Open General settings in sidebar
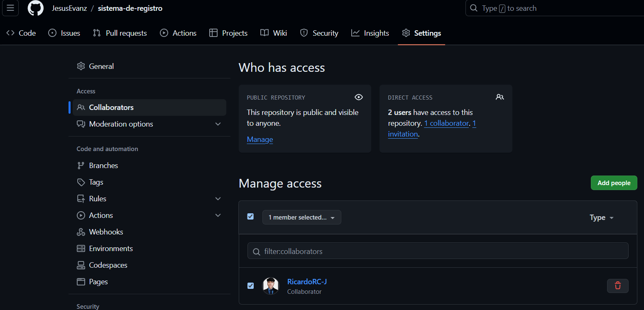The image size is (644, 310). pyautogui.click(x=149, y=66)
